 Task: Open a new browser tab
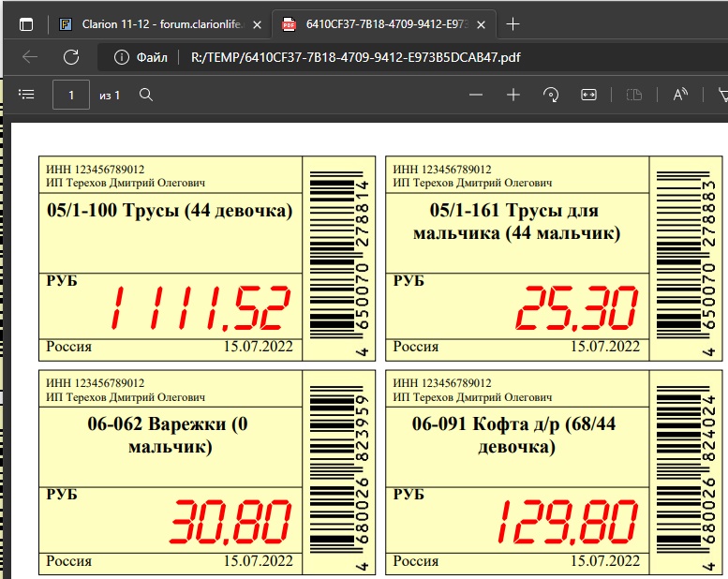[513, 23]
